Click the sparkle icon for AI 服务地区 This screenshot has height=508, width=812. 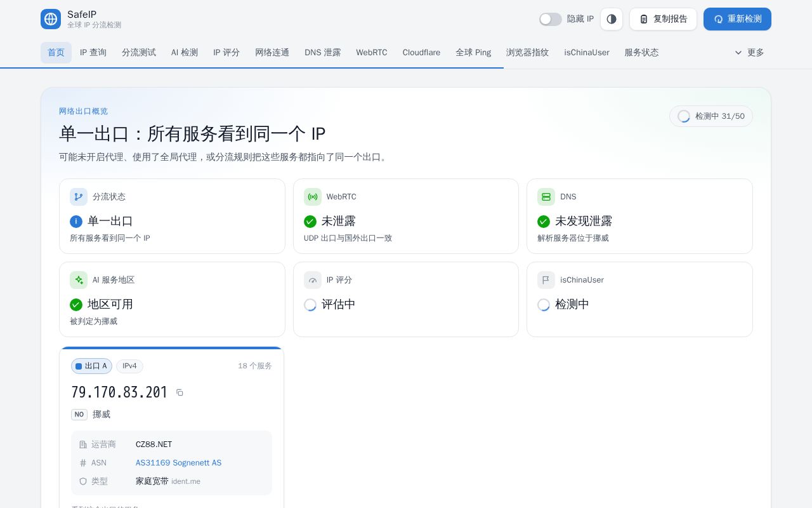point(79,280)
